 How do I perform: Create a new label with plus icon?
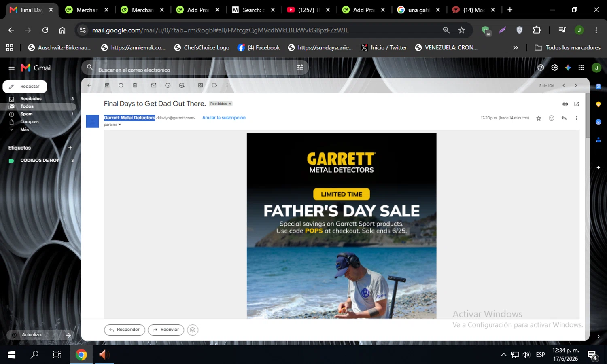click(70, 148)
